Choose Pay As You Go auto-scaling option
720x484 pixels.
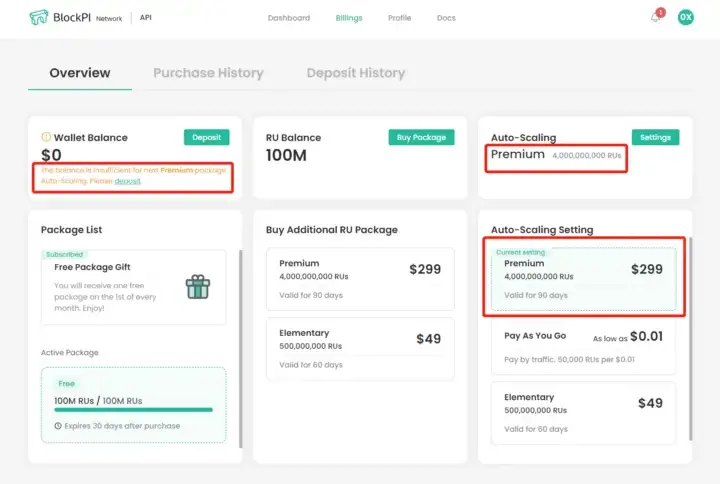pyautogui.click(x=584, y=347)
